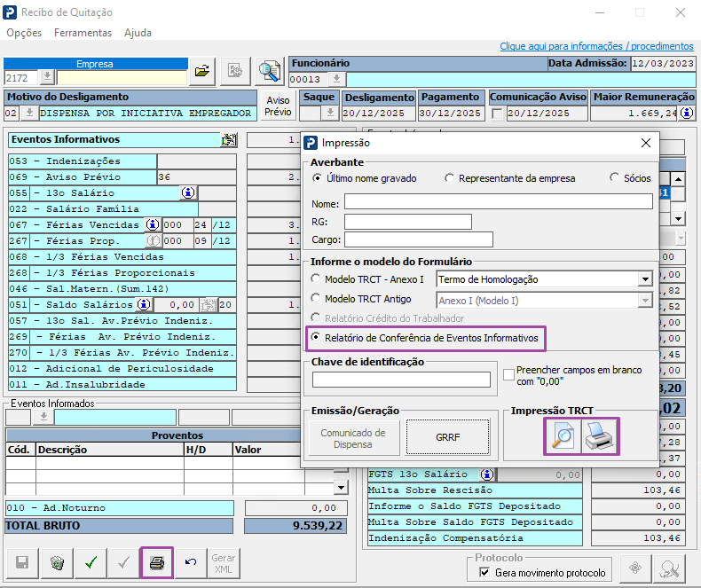
Task: Open the Ferramentas menu
Action: (x=83, y=33)
